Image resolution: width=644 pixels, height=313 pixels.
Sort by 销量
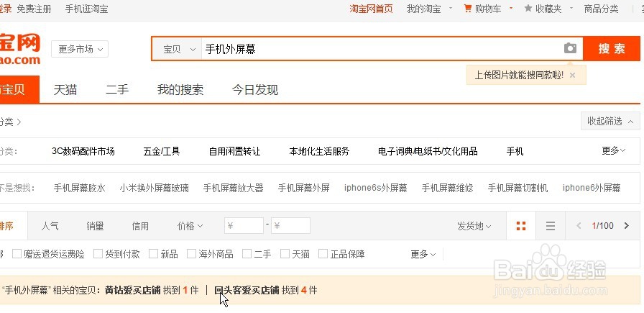(95, 226)
